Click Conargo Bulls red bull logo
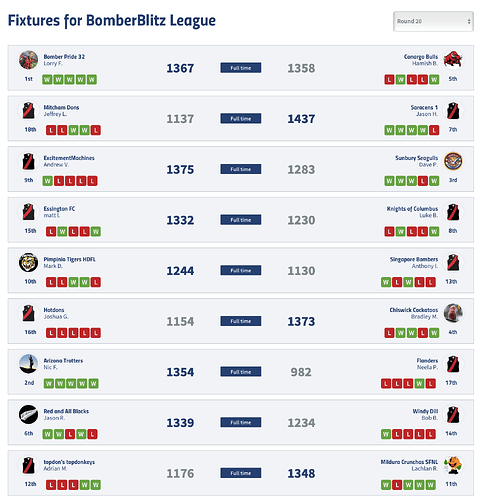This screenshot has height=500, width=481. [x=453, y=60]
